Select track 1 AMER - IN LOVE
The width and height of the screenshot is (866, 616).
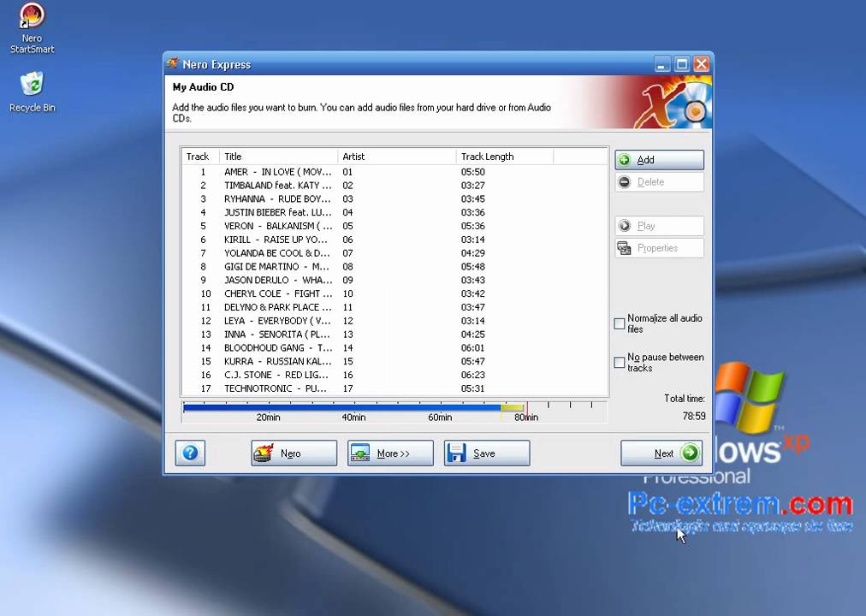click(394, 172)
